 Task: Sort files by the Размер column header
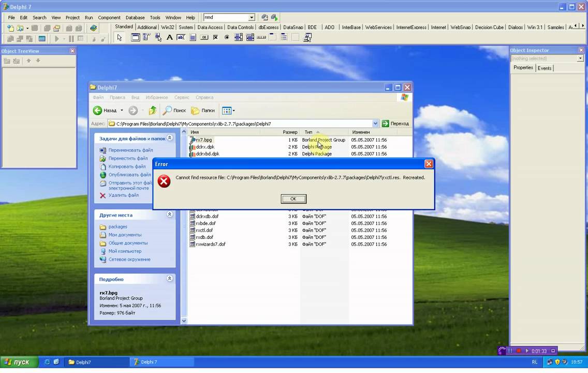click(x=280, y=132)
